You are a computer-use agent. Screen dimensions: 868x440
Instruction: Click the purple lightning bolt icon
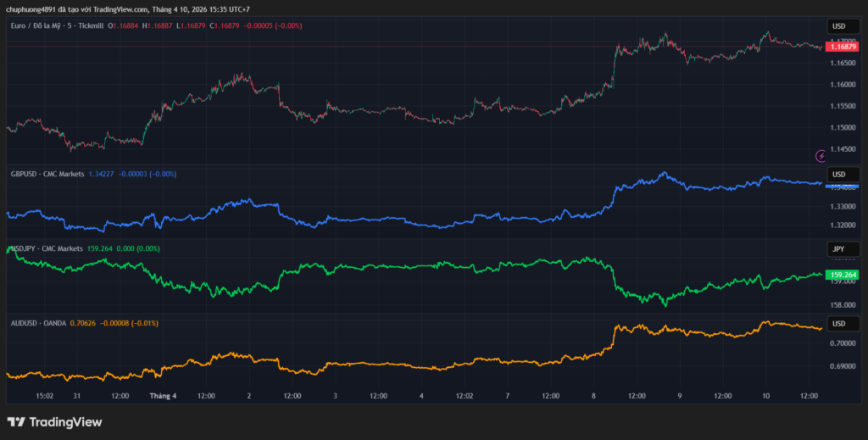pos(820,155)
